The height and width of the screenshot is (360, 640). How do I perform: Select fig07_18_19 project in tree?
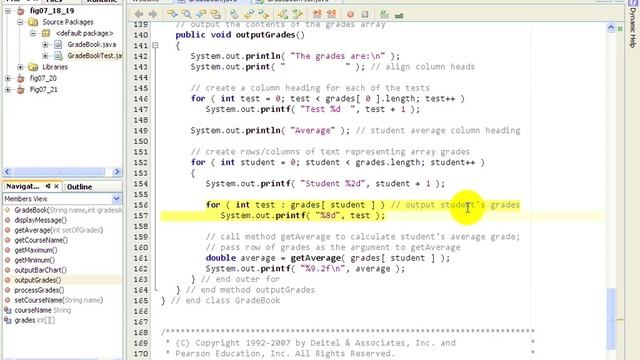52,11
